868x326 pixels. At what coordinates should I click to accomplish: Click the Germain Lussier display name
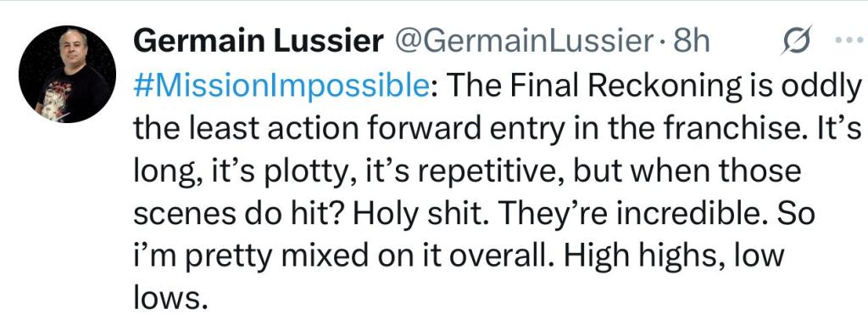click(x=259, y=42)
